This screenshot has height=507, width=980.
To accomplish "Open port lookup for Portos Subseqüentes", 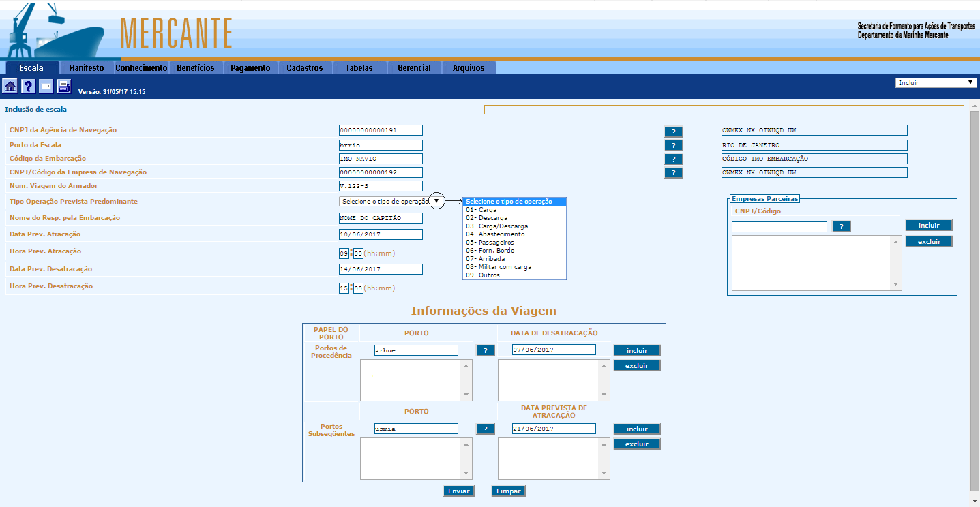I will (x=485, y=429).
